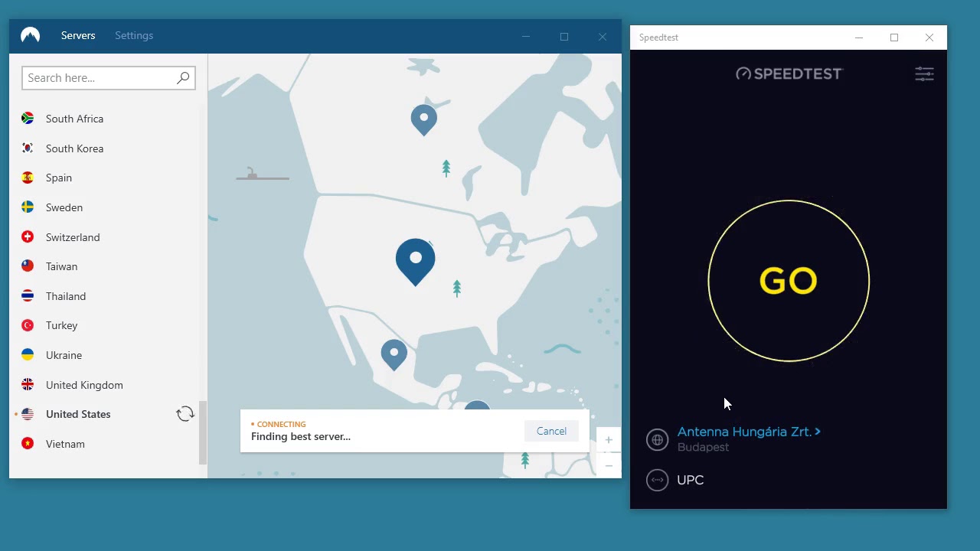Click the Spain flag icon
The image size is (980, 551).
point(28,178)
